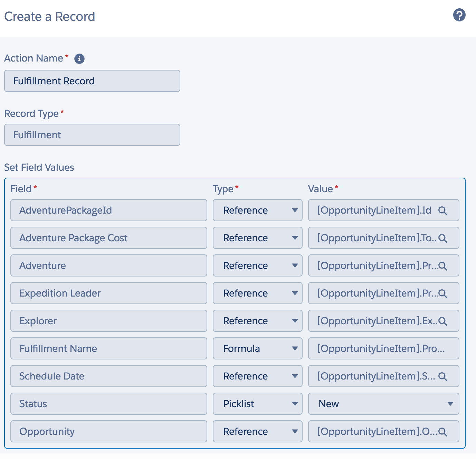Click lookup magnifier in Expedition Leader row
476x459 pixels.
tap(442, 293)
